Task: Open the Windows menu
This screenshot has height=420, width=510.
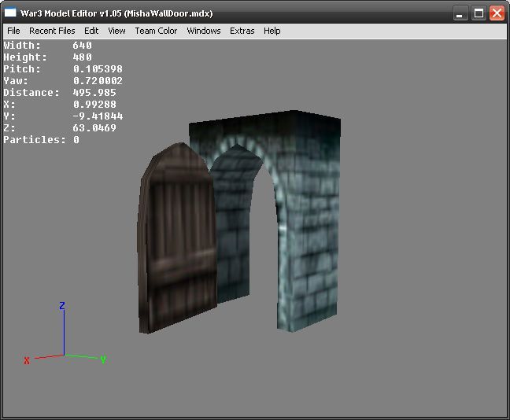Action: tap(204, 31)
